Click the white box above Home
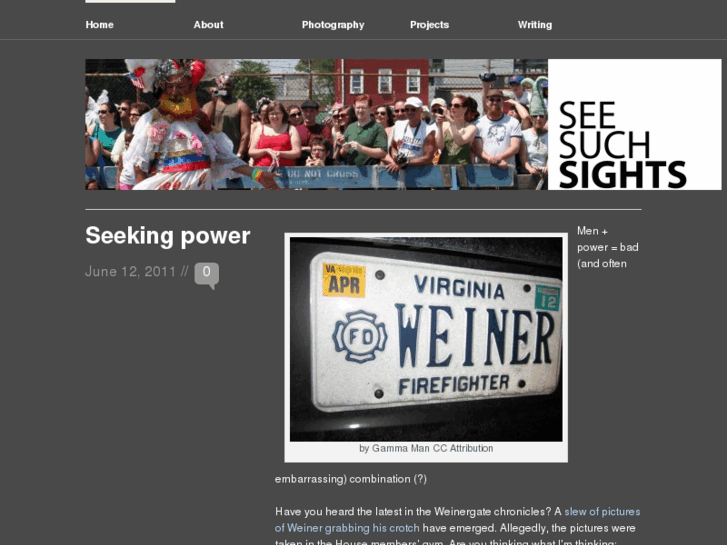The image size is (727, 545). (130, 1)
